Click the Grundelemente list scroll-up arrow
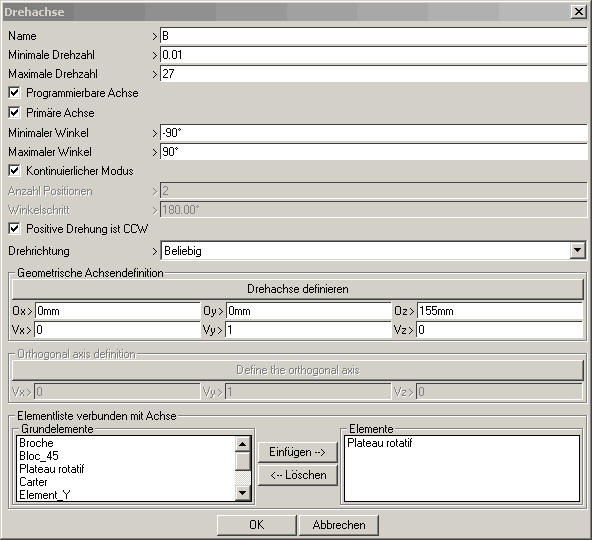 pyautogui.click(x=242, y=444)
